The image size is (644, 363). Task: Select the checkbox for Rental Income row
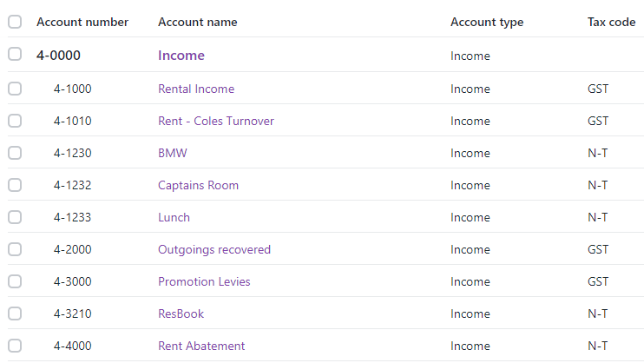(x=15, y=89)
